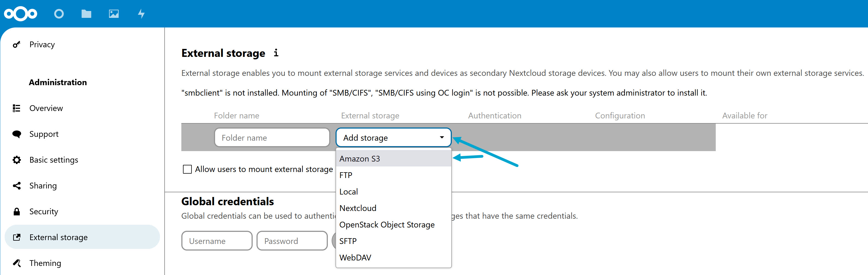This screenshot has width=868, height=275.
Task: Switch to the Support section
Action: click(44, 134)
